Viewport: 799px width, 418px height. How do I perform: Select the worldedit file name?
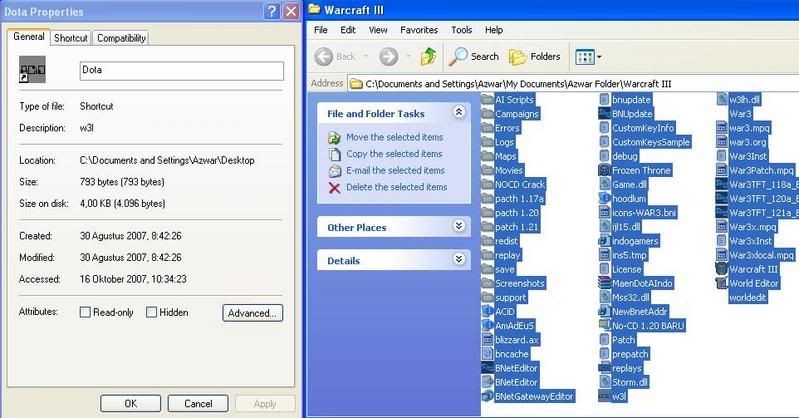(748, 297)
